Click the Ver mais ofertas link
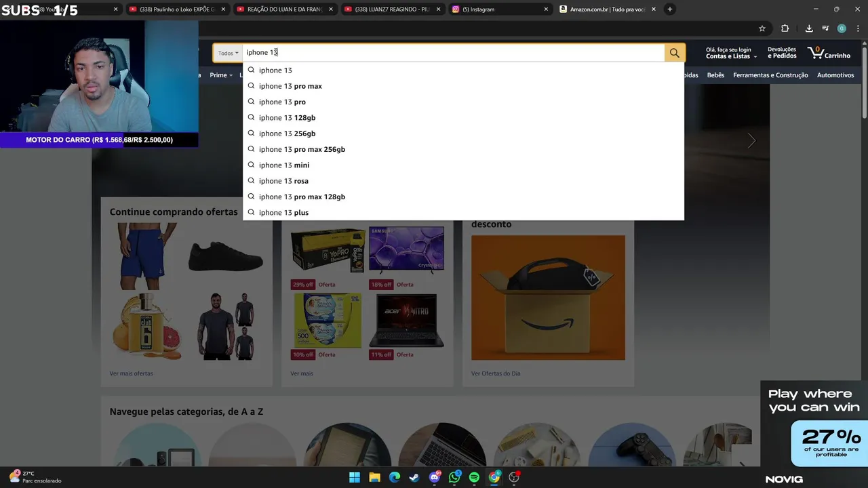Image resolution: width=868 pixels, height=488 pixels. (132, 373)
